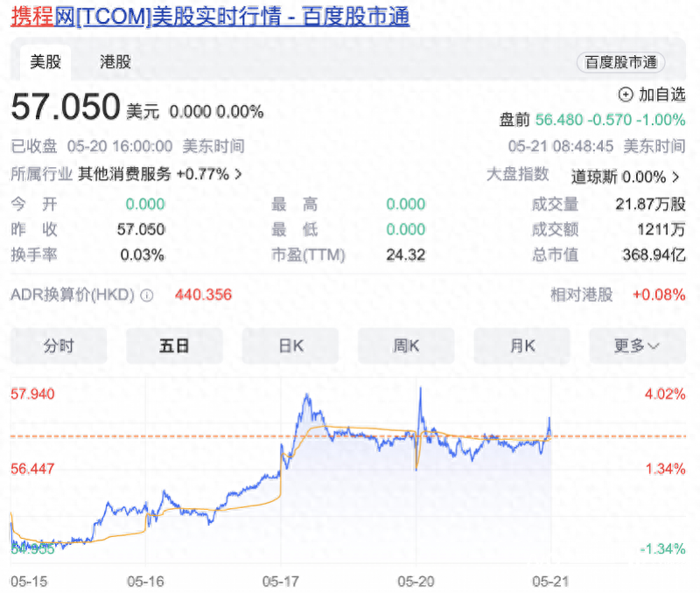Open the 道琼斯 0.00% index link

pyautogui.click(x=619, y=178)
